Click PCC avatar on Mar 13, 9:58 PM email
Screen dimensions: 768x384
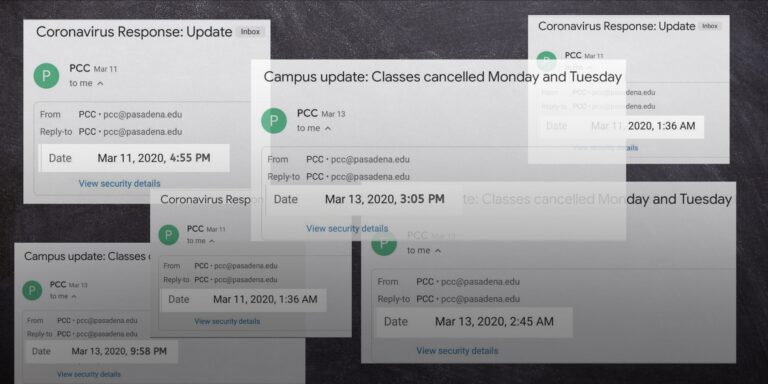32,290
